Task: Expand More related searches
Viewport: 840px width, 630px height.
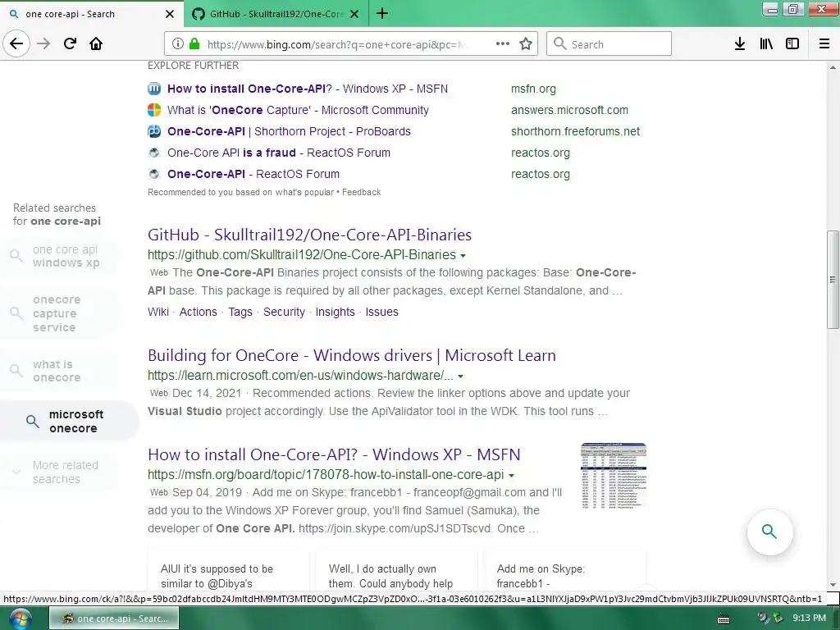Action: tap(59, 472)
